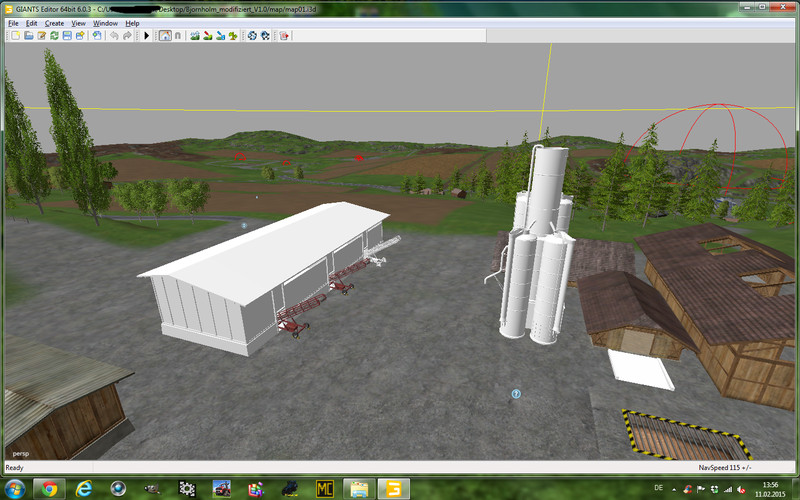This screenshot has height=500, width=800.
Task: Click the Open file folder icon
Action: pos(28,36)
